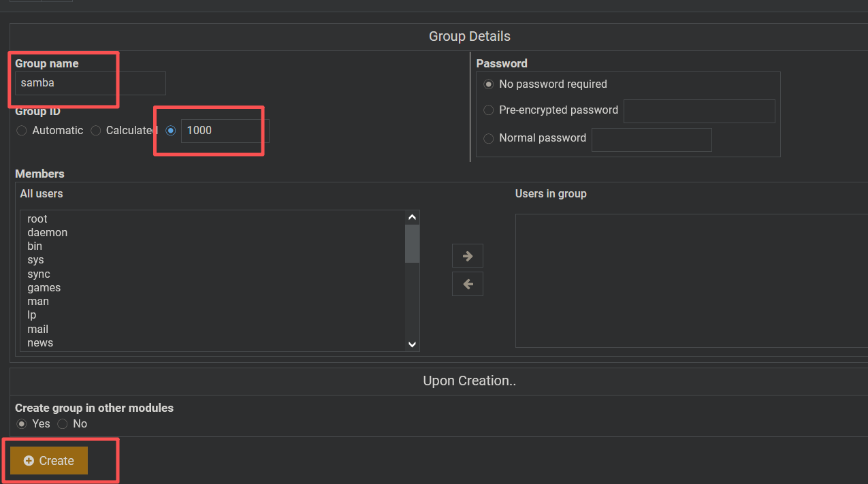Click the left arrow remove-from-group icon

(x=467, y=284)
